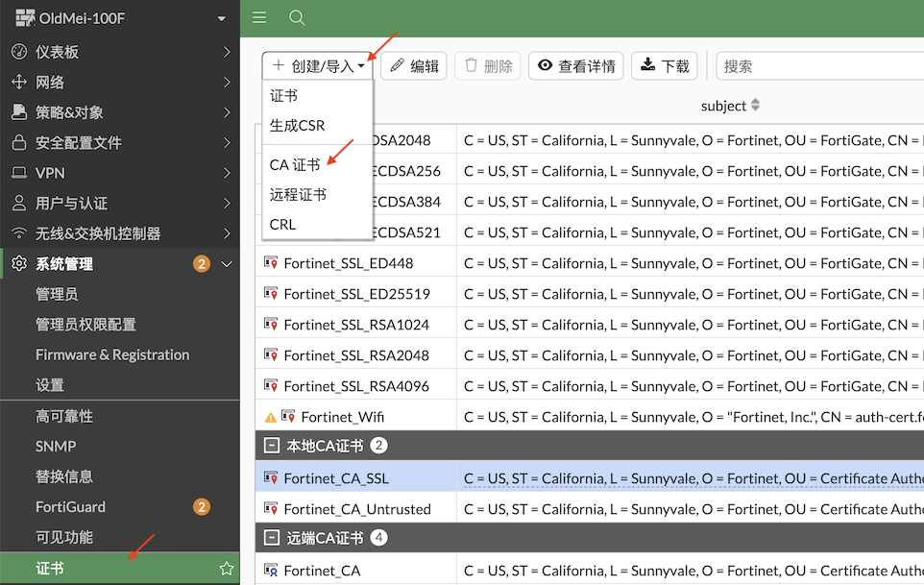Screen dimensions: 924x585
Task: Click the certificate icon beside Fortinet_CA_SSL
Action: pos(271,477)
